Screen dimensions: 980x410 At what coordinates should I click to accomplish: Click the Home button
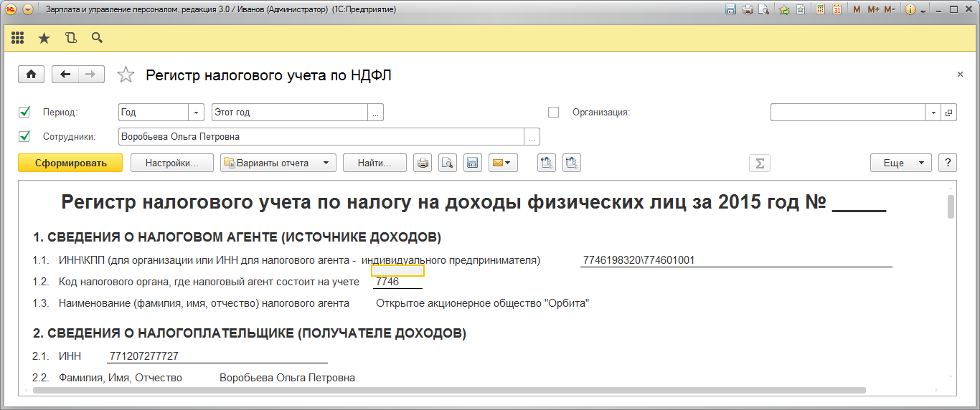[31, 75]
